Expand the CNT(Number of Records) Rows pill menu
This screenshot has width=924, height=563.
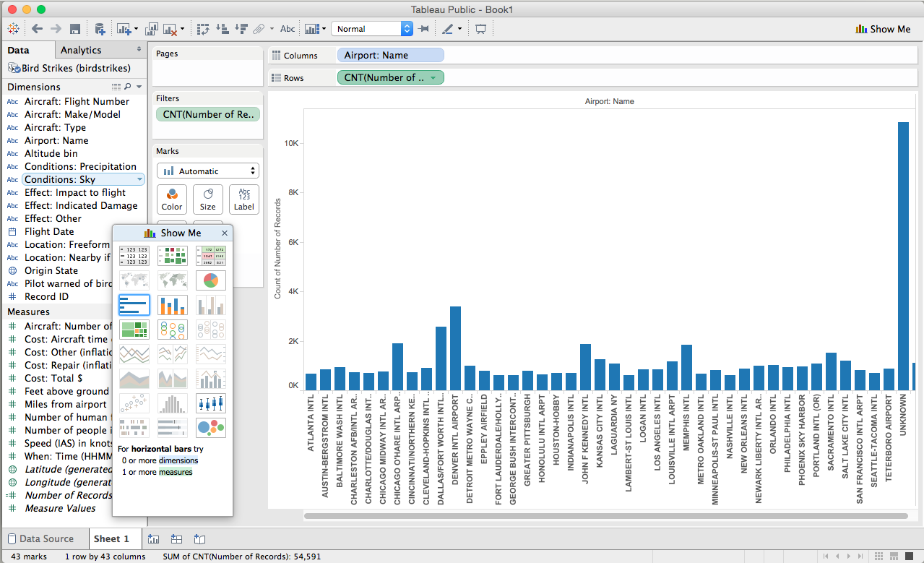[x=433, y=78]
